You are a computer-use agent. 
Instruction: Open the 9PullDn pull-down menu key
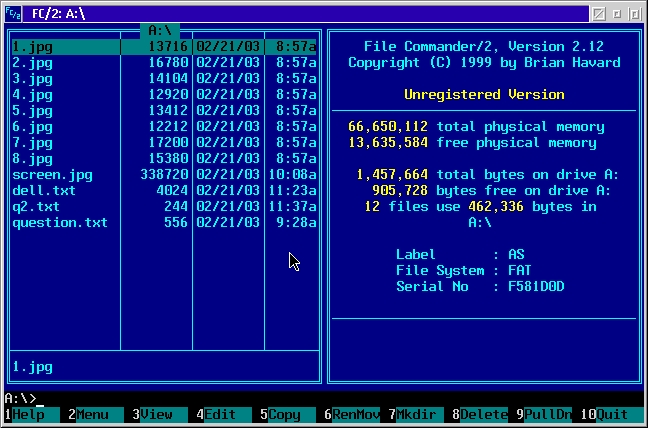pos(544,414)
